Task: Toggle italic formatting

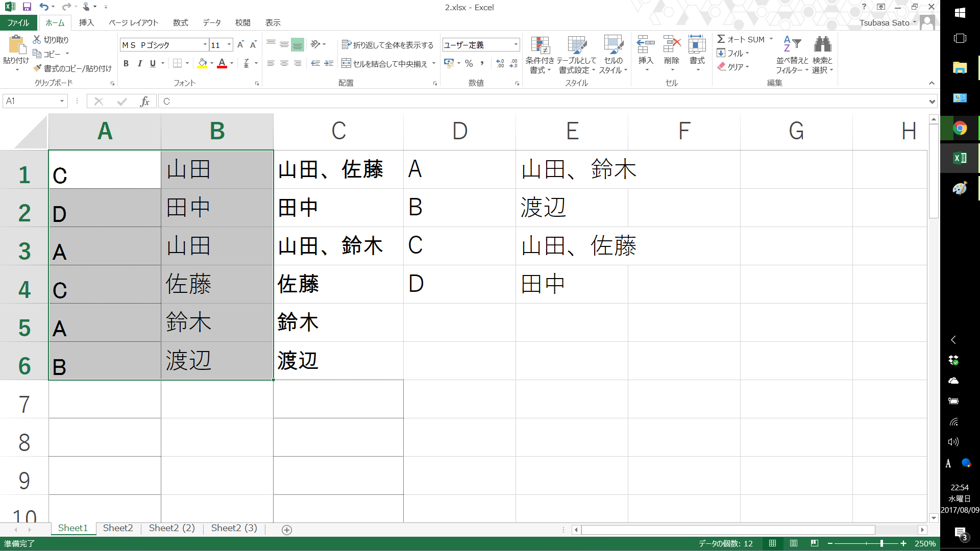Action: point(139,63)
